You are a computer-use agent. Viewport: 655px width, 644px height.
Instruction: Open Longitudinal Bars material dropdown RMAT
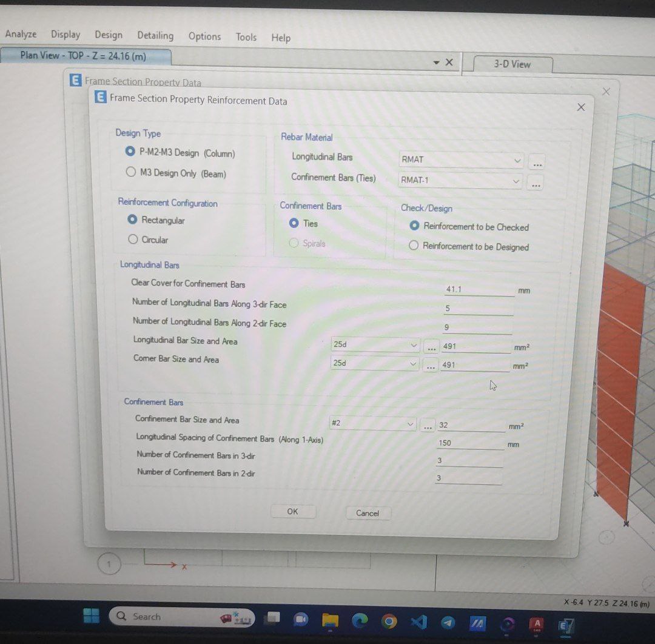tap(460, 160)
